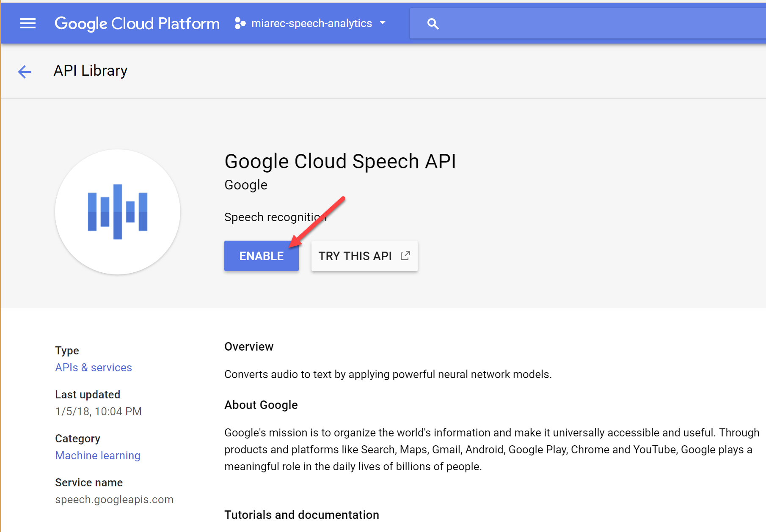Image resolution: width=766 pixels, height=532 pixels.
Task: Select the speech.googleapis.com service name
Action: tap(114, 499)
